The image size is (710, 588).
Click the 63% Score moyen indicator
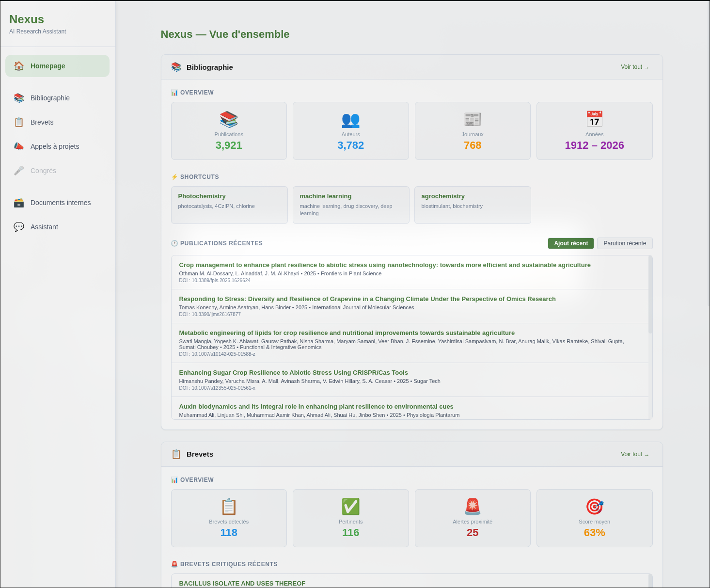click(594, 518)
